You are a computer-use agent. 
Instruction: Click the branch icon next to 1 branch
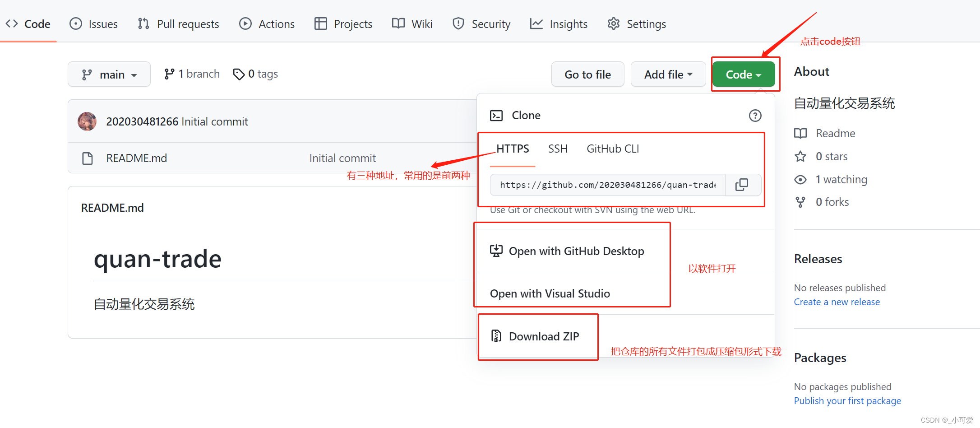click(x=169, y=74)
